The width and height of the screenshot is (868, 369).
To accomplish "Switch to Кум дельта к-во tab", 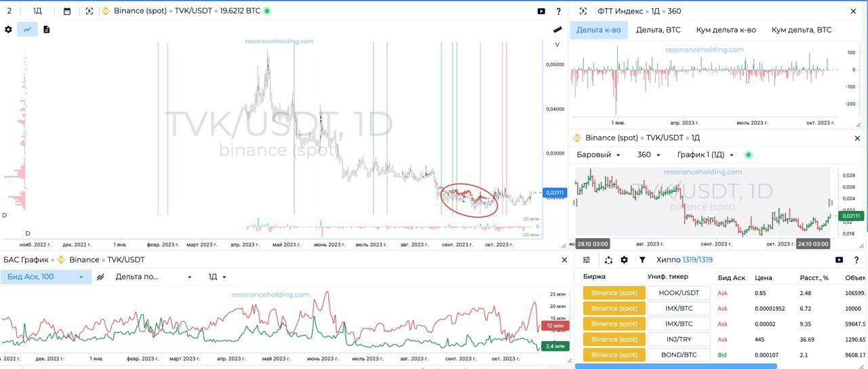I will tap(726, 30).
